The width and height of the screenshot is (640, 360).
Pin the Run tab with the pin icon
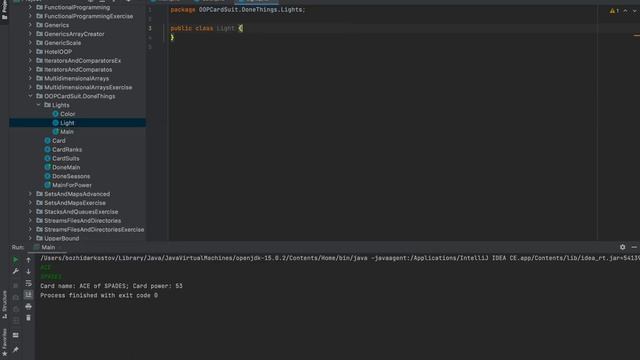16,350
